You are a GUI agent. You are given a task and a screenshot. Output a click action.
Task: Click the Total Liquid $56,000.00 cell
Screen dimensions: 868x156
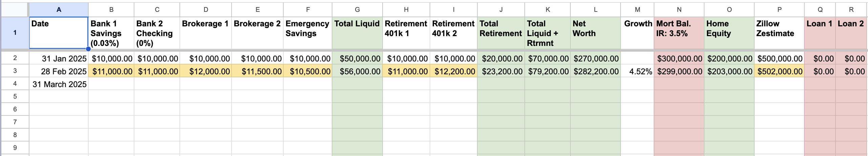click(x=357, y=71)
